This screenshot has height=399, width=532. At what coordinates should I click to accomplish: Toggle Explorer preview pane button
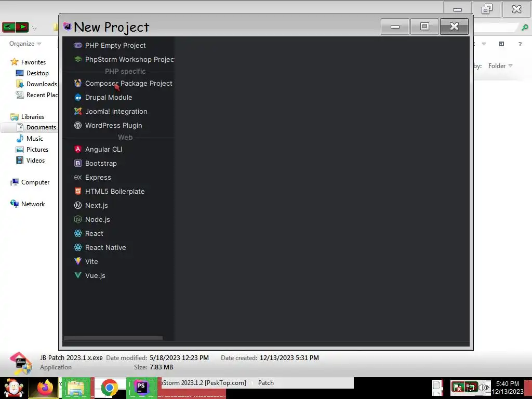(501, 44)
